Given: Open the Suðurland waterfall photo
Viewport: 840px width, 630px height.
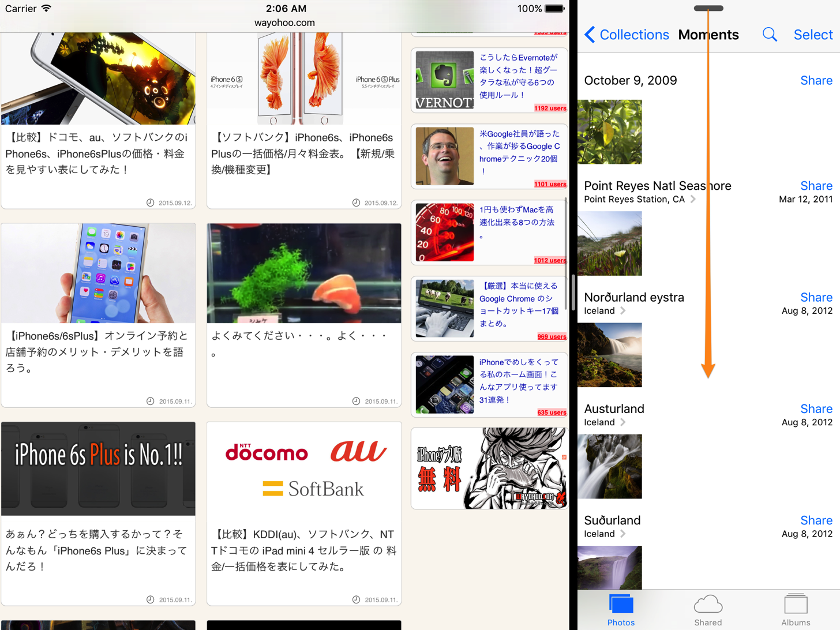Looking at the screenshot, I should click(610, 568).
